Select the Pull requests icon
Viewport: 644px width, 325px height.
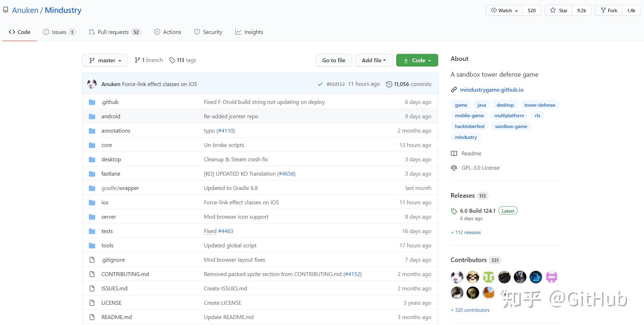91,32
